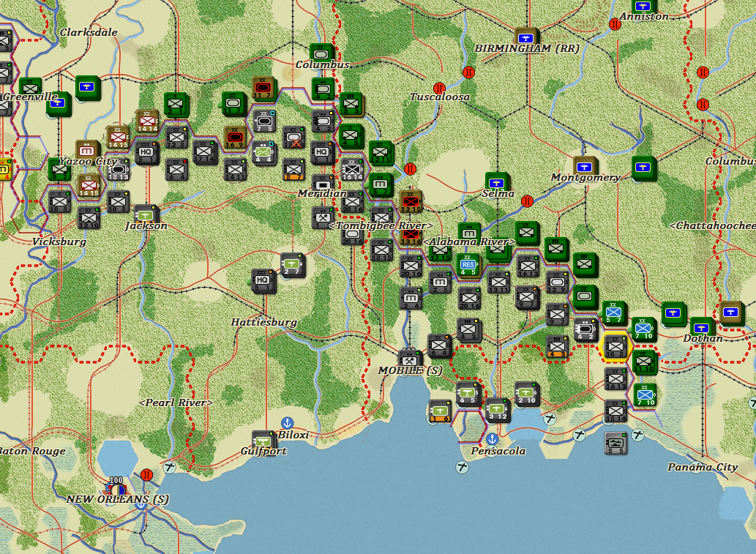
Task: Click the Clarksdale city label
Action: tap(89, 32)
